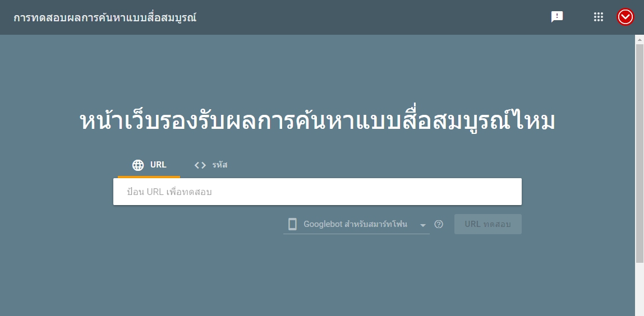This screenshot has height=316, width=644.
Task: Click the scrollbar up arrow
Action: [x=640, y=40]
